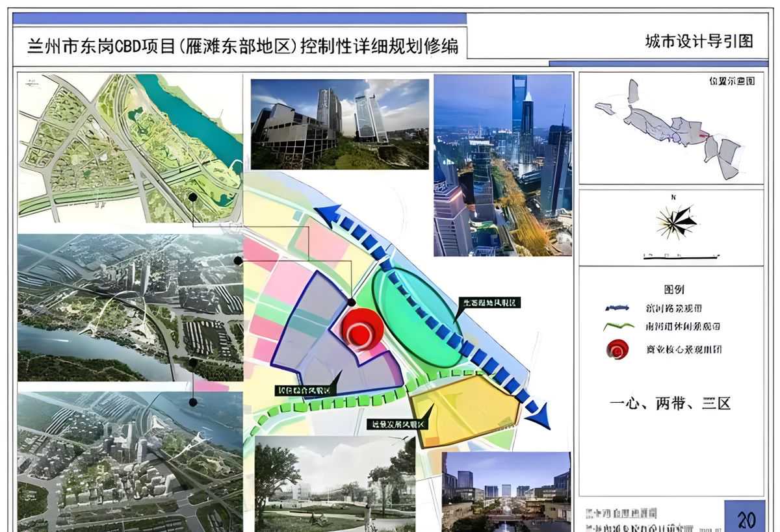The image size is (780, 532).
Task: Open the park lawn photo at bottom center
Action: point(334,483)
